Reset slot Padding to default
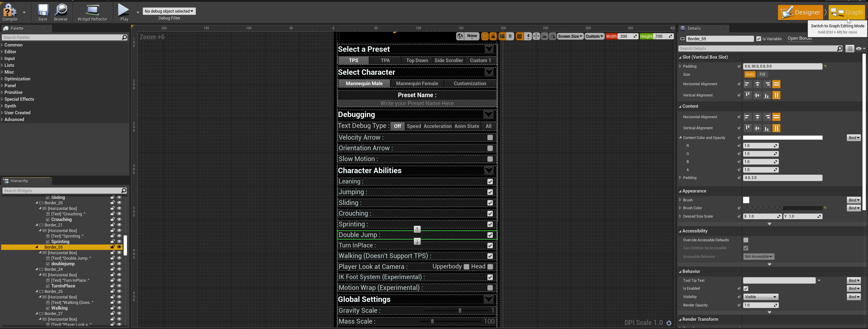Screen dimensions: 868x329 (x=825, y=66)
